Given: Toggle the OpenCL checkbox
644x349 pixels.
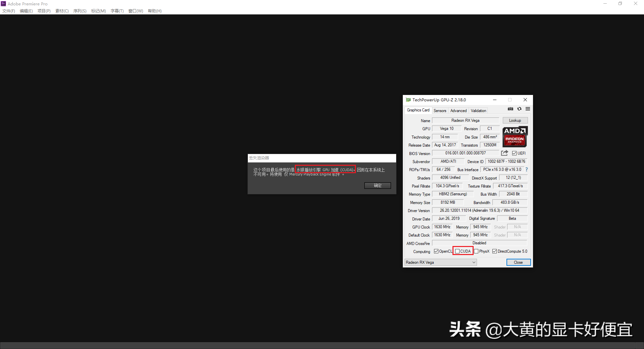Looking at the screenshot, I should [x=436, y=251].
